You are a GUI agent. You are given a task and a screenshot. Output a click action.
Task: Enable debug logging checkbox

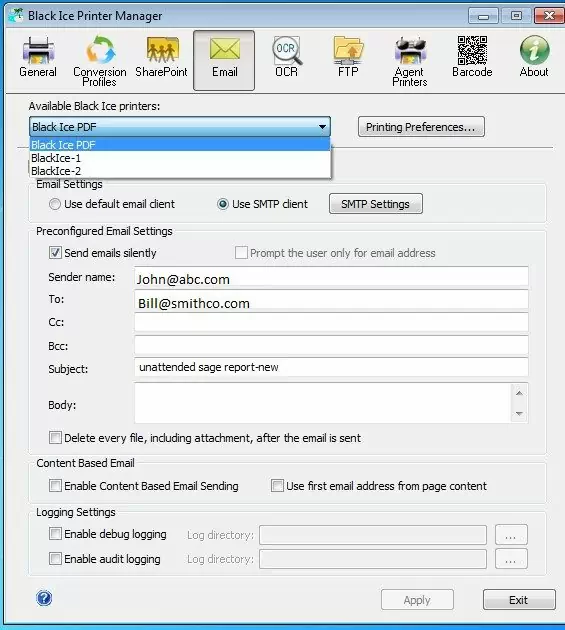(55, 534)
